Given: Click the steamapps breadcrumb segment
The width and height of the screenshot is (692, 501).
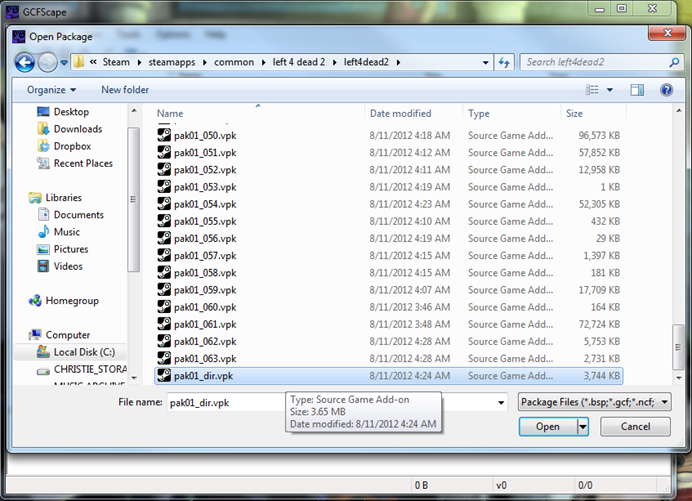Looking at the screenshot, I should (x=172, y=62).
